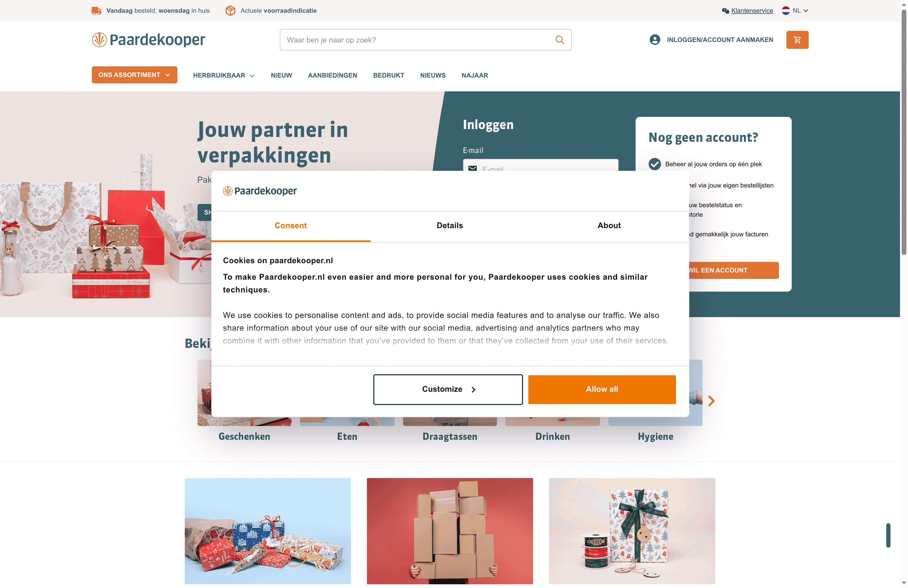This screenshot has height=588, width=908.
Task: Click the orange carousel next arrow
Action: click(x=711, y=401)
